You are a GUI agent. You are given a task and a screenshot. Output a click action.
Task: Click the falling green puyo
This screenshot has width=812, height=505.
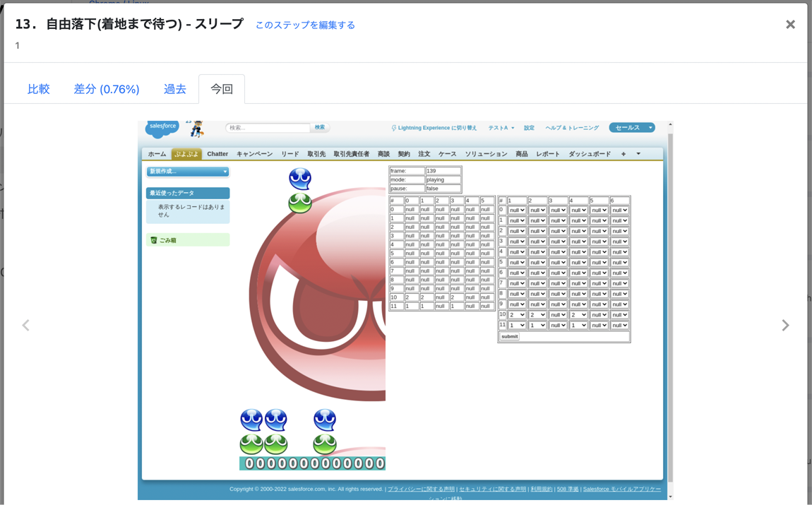tap(300, 203)
